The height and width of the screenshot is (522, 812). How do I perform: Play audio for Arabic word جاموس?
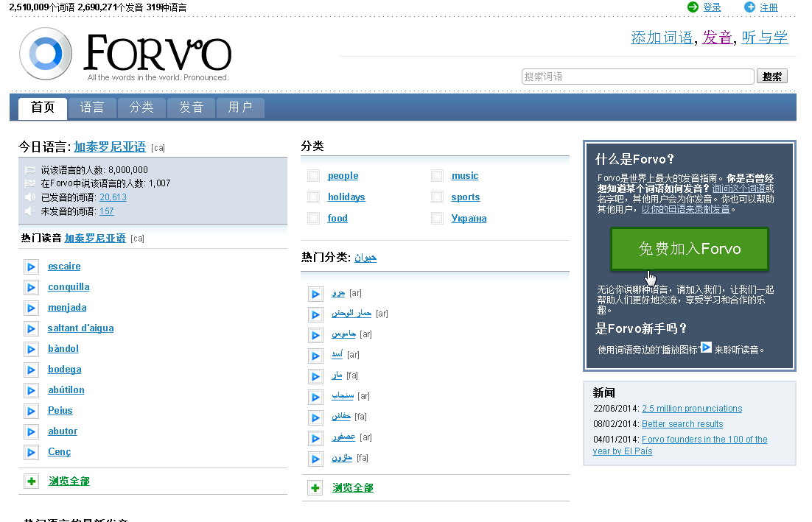pyautogui.click(x=315, y=335)
